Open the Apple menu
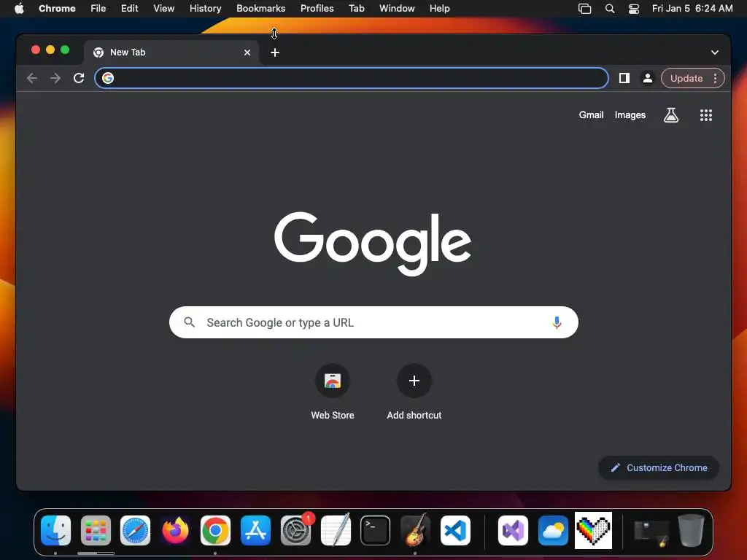This screenshot has width=747, height=560. 19,9
